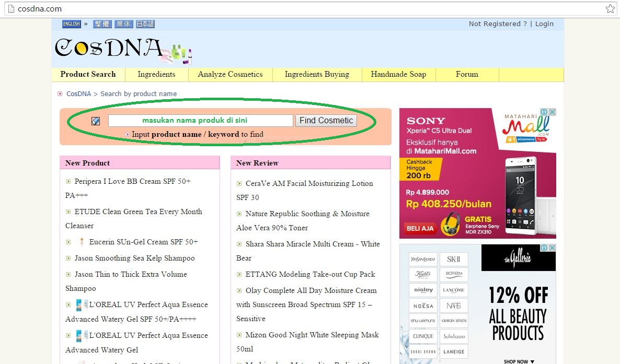
Task: Dismiss the Sony Xperia ad with the X icon
Action: (553, 111)
